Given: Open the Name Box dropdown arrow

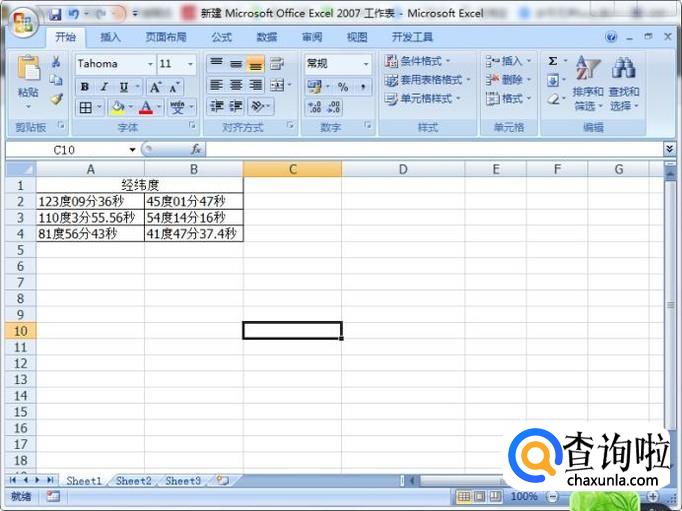Looking at the screenshot, I should [x=132, y=150].
